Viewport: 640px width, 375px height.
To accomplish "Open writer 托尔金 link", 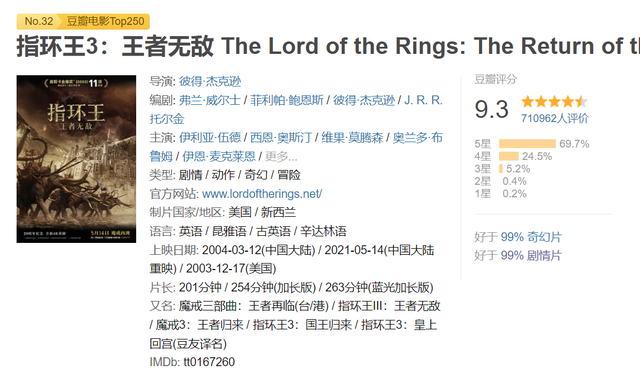I will click(167, 119).
